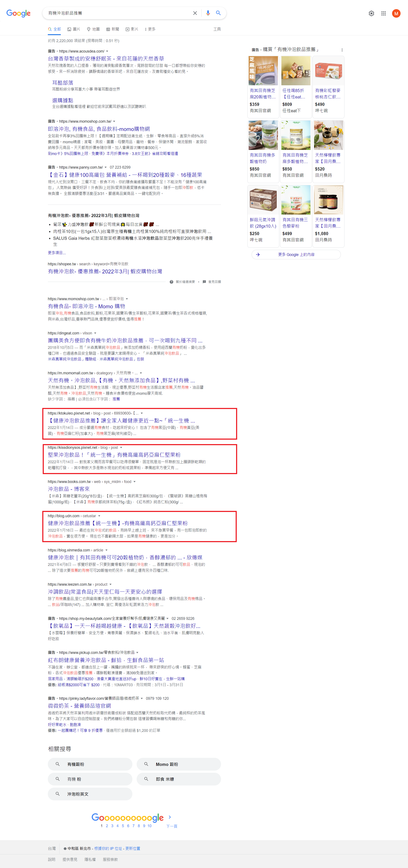The height and width of the screenshot is (868, 408).
Task: Switch to the 影片 tab
Action: tap(132, 29)
